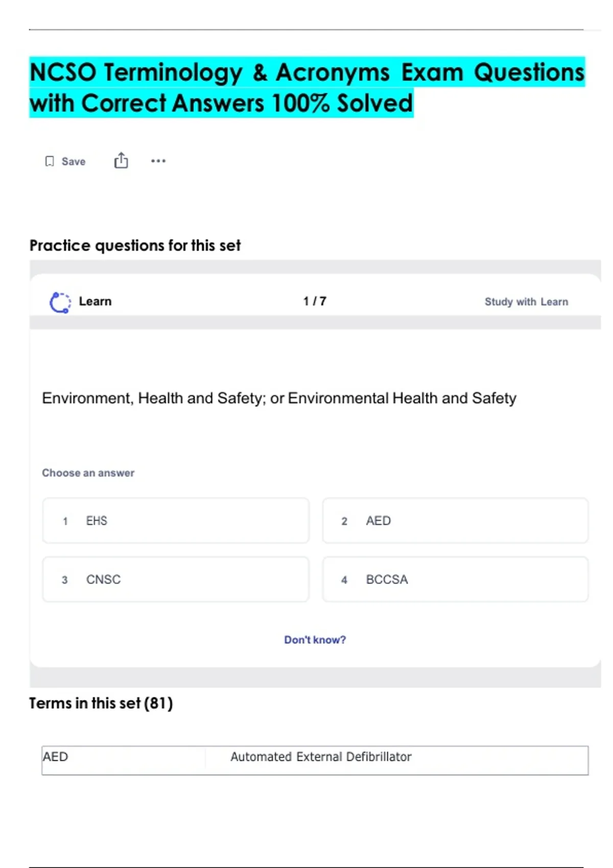The image size is (613, 868).
Task: Click the AED term cell
Action: click(56, 757)
